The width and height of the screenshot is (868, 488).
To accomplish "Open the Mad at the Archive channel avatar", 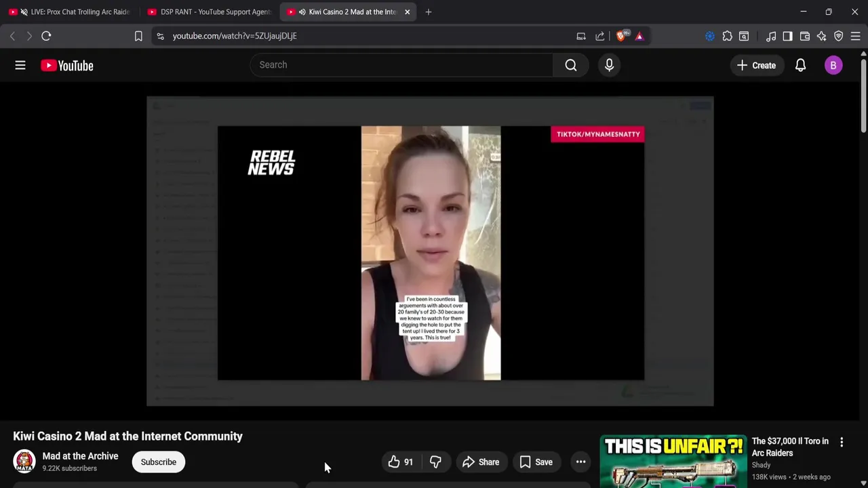I will pos(24,462).
